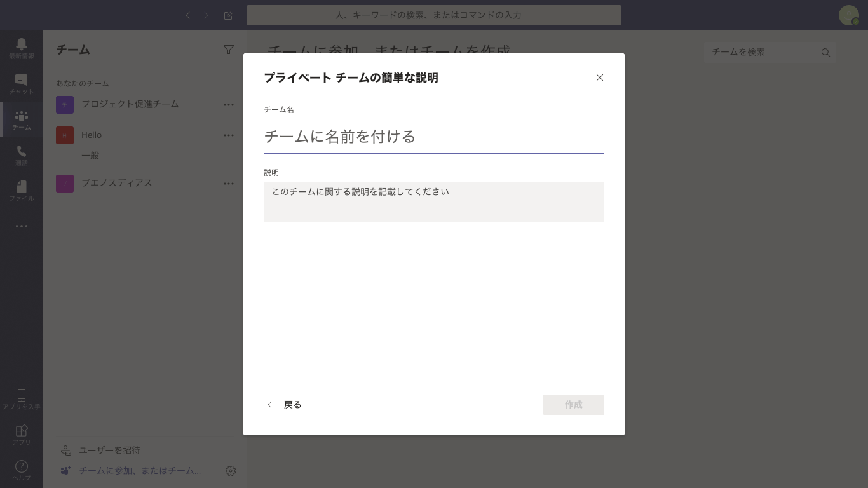868x488 pixels.
Task: Select the Calls phone icon
Action: (22, 154)
